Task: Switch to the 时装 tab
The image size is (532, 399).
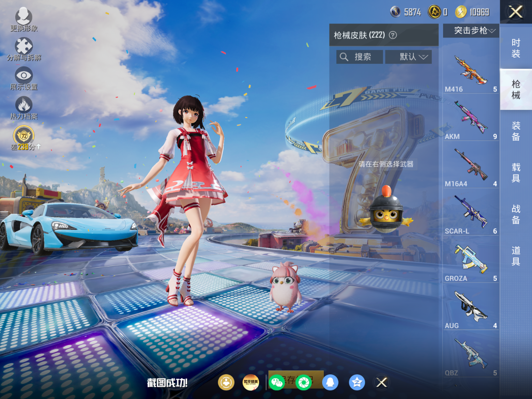Action: (516, 48)
